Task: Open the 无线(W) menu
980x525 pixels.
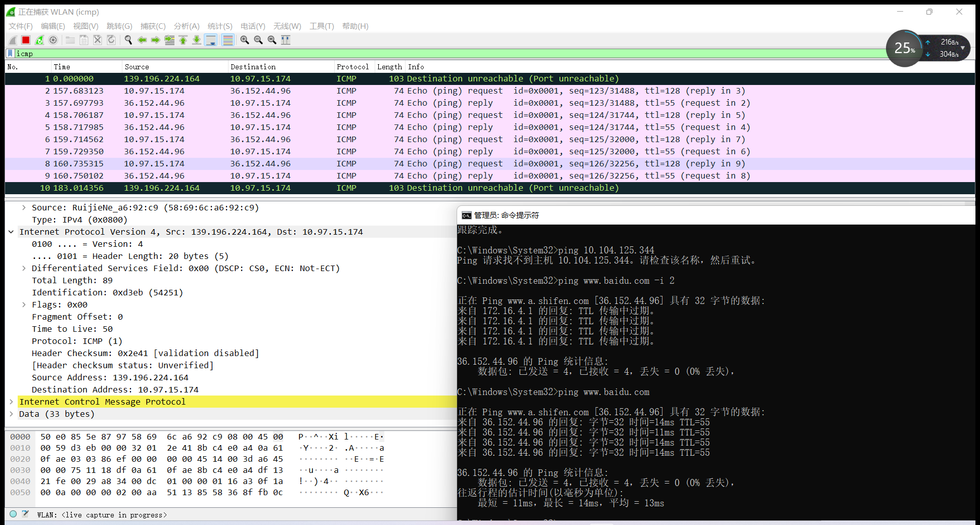Action: pos(287,26)
